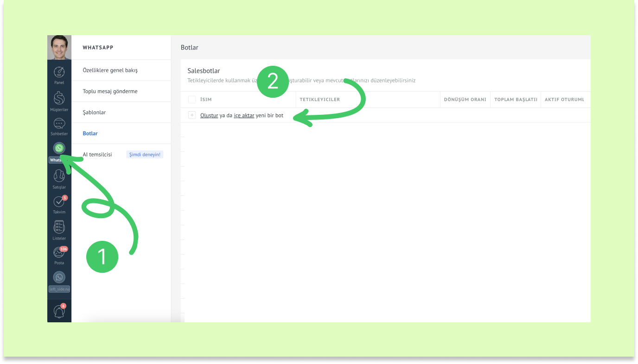This screenshot has height=364, width=638.
Task: Open Takvim calendar icon with badge
Action: pyautogui.click(x=59, y=202)
